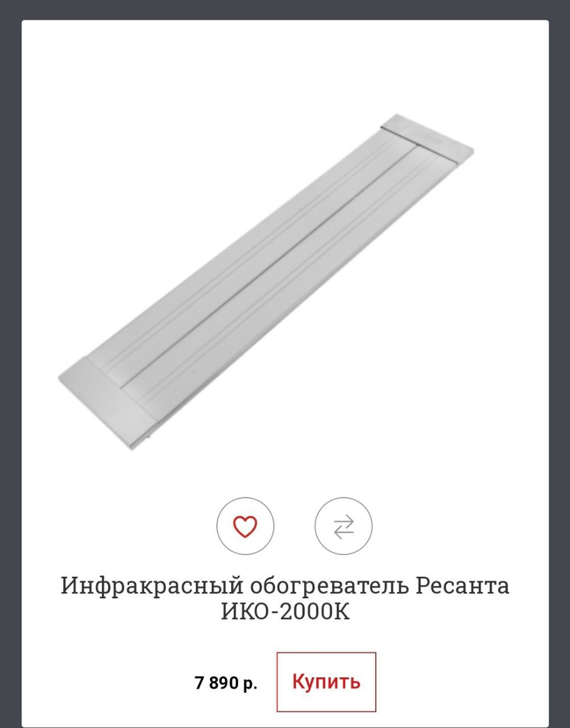Click the dark gray margin left of card

click(x=10, y=364)
